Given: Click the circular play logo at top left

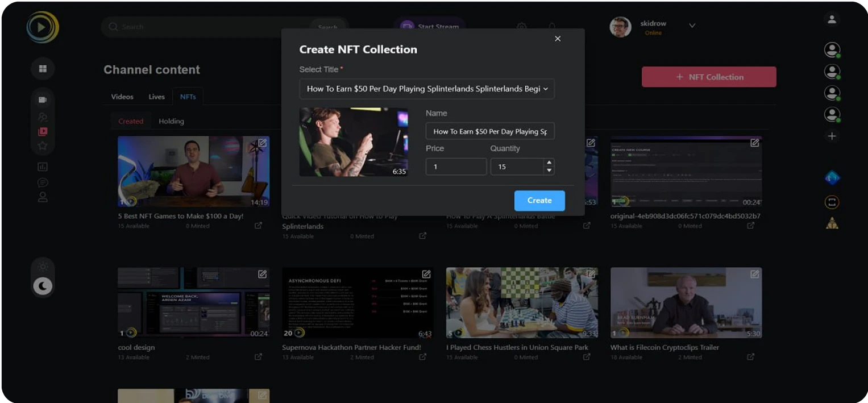Looking at the screenshot, I should 43,27.
